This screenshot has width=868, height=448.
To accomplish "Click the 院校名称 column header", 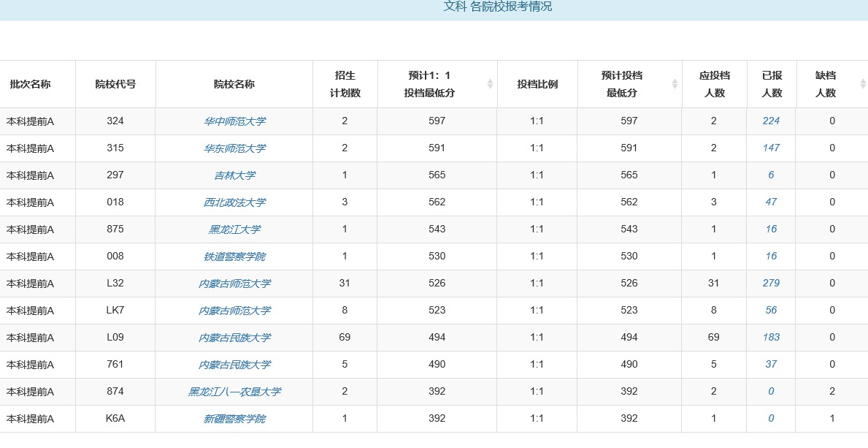I will coord(234,84).
